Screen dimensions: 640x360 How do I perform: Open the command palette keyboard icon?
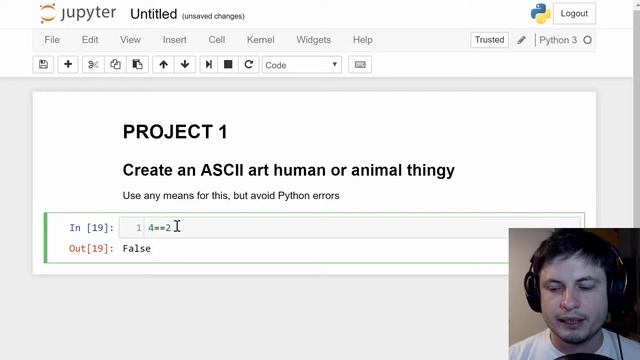point(360,64)
